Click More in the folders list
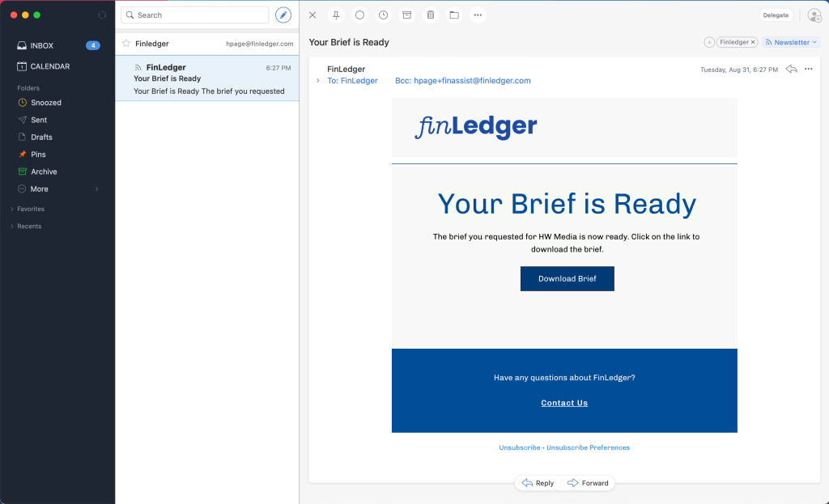This screenshot has height=504, width=829. pos(39,189)
